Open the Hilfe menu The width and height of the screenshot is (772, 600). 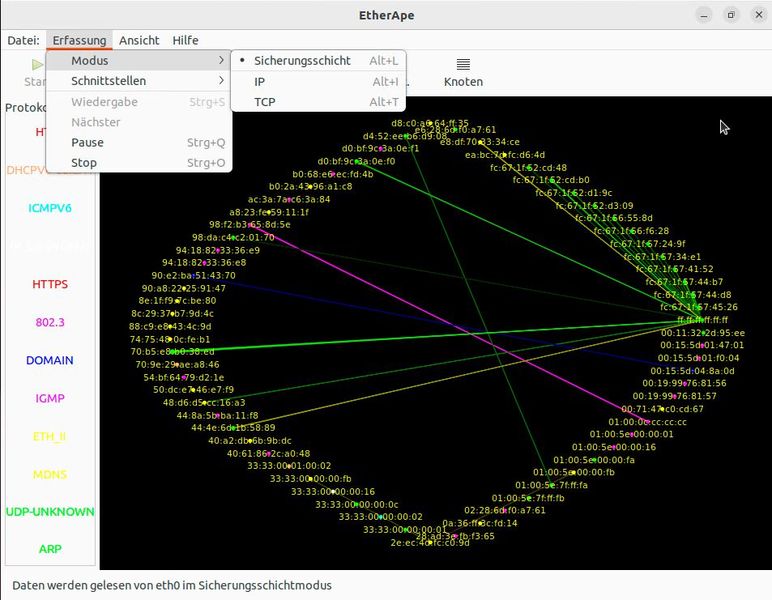(x=185, y=40)
